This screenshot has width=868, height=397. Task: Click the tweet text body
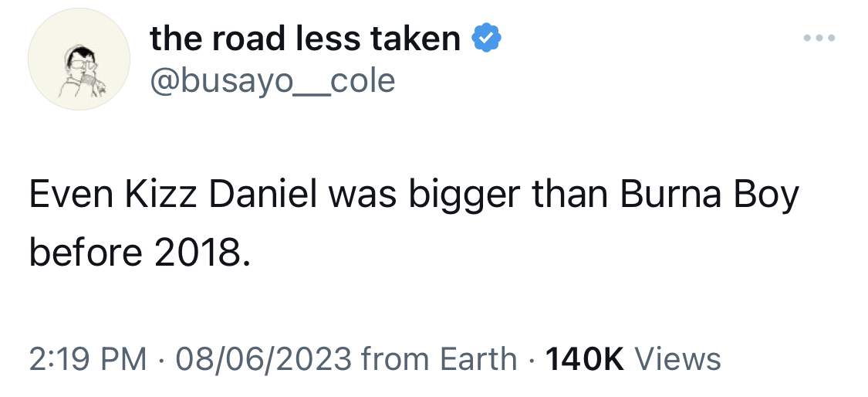pyautogui.click(x=414, y=223)
